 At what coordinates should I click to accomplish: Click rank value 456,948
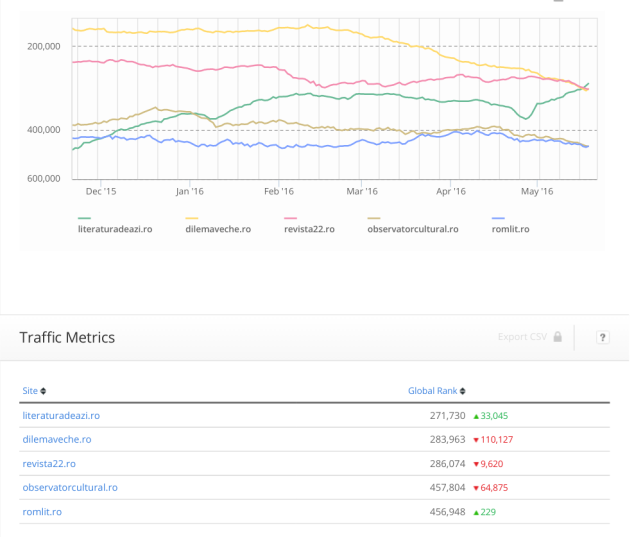point(447,512)
